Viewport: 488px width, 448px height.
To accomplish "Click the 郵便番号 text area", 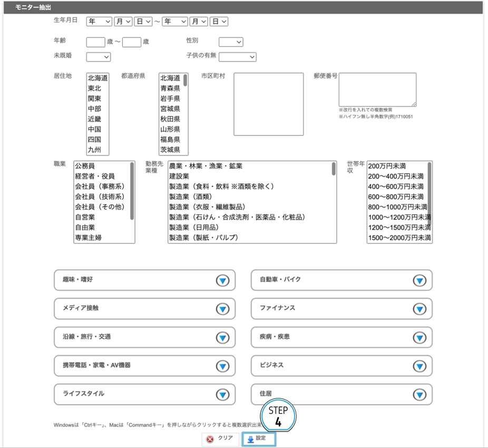I will (377, 89).
